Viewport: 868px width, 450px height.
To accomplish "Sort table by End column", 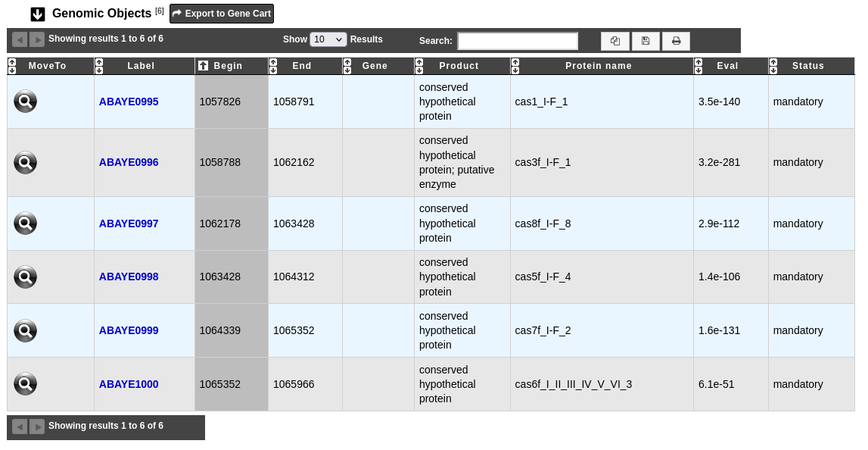I will click(x=305, y=66).
